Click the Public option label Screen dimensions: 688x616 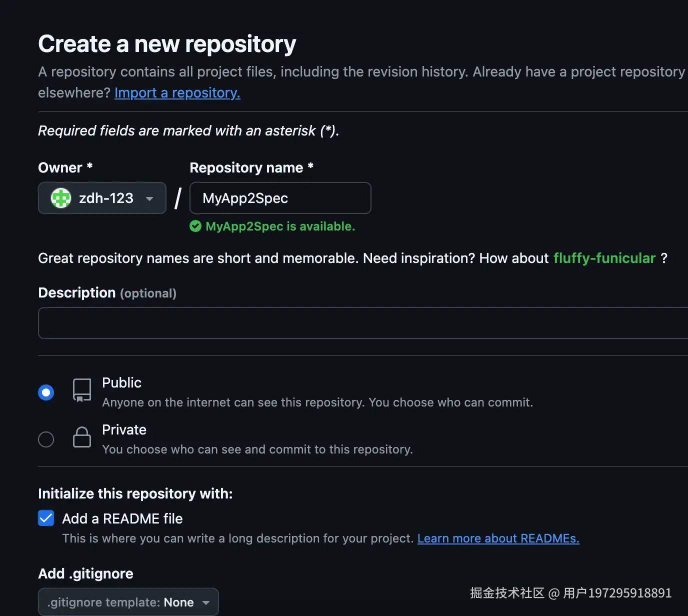tap(121, 382)
